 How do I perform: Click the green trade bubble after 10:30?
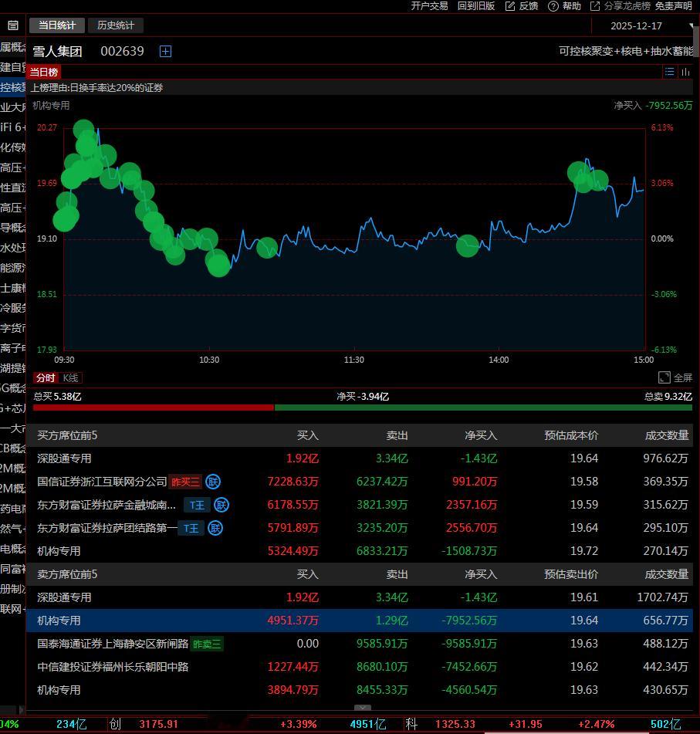click(x=267, y=248)
